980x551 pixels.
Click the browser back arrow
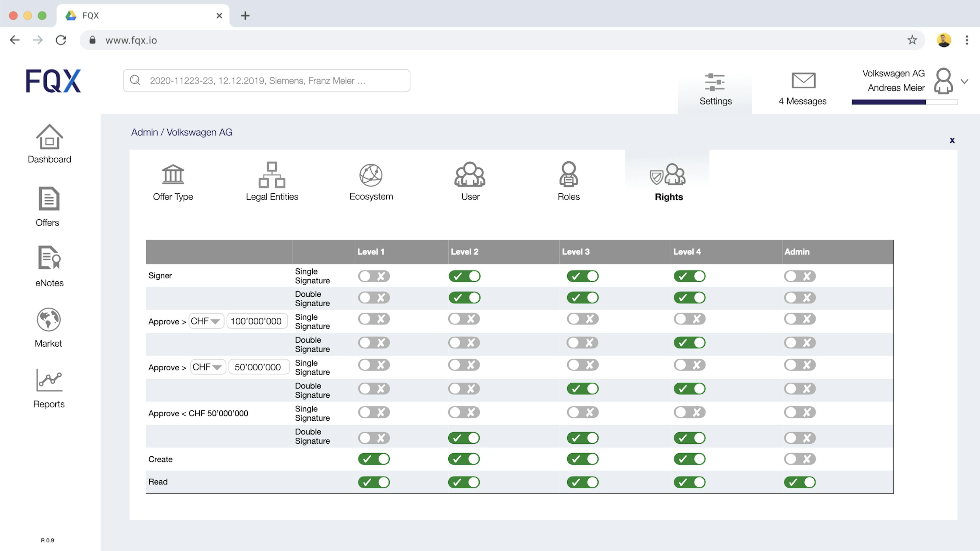click(15, 40)
